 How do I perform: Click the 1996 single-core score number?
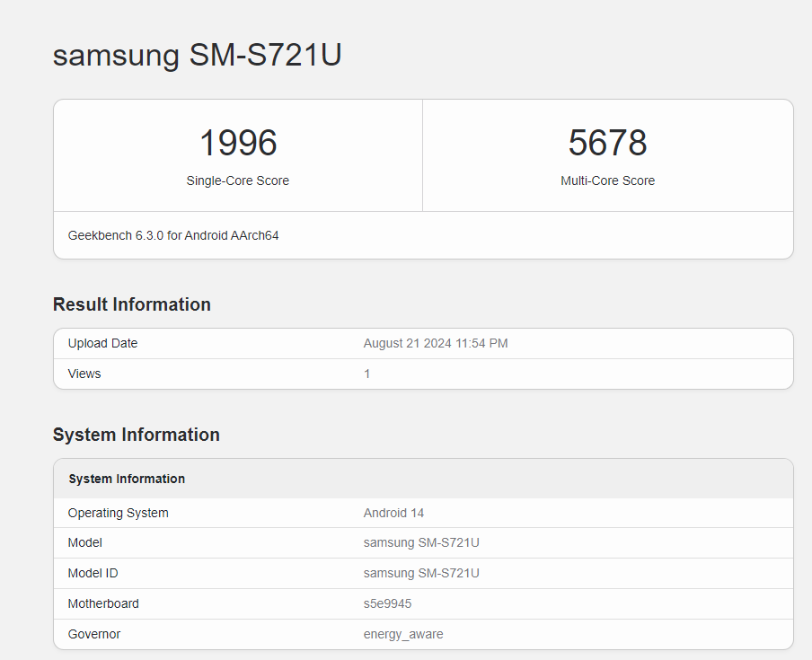[237, 144]
